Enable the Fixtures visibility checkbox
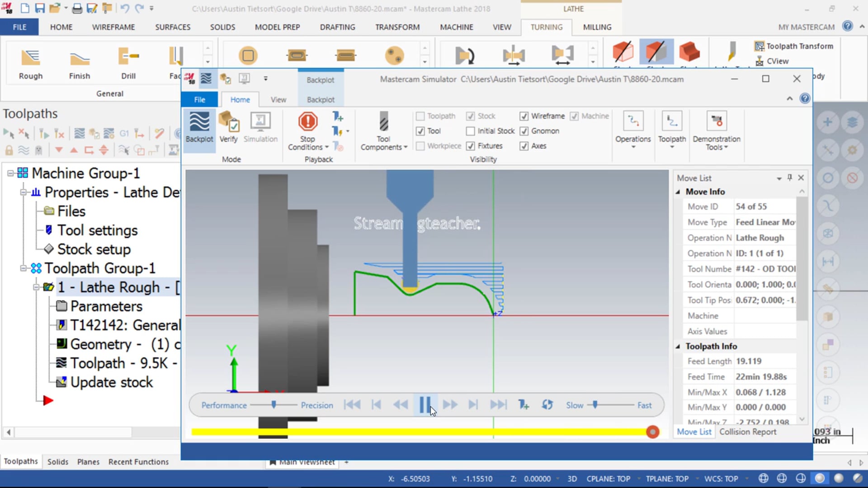Image resolution: width=868 pixels, height=488 pixels. tap(470, 145)
